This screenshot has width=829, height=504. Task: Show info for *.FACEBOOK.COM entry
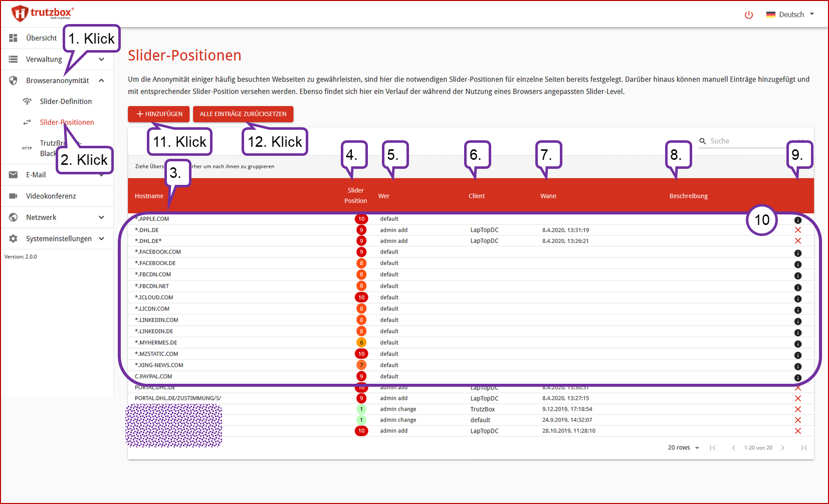(798, 254)
